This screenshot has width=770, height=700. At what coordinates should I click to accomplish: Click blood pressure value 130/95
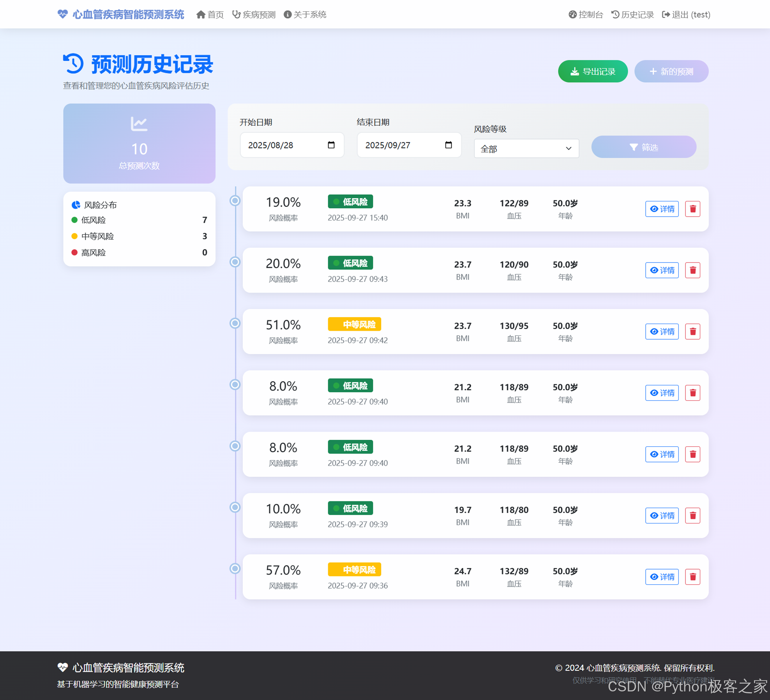[514, 326]
